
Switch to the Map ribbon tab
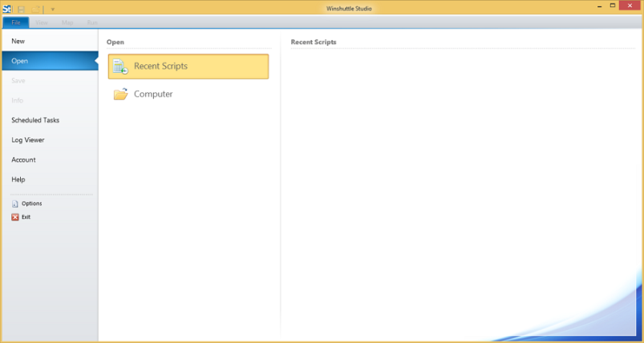click(67, 22)
